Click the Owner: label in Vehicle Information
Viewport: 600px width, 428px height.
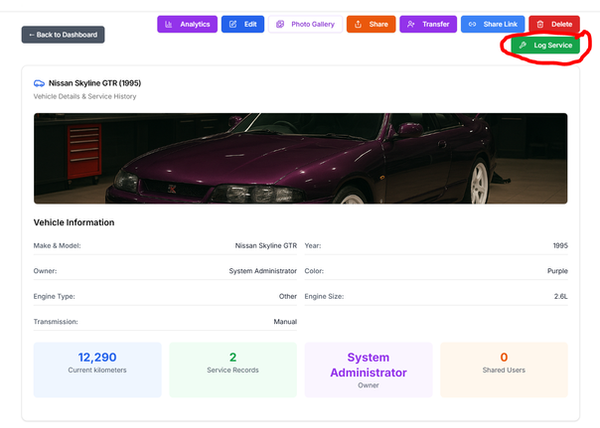[45, 271]
